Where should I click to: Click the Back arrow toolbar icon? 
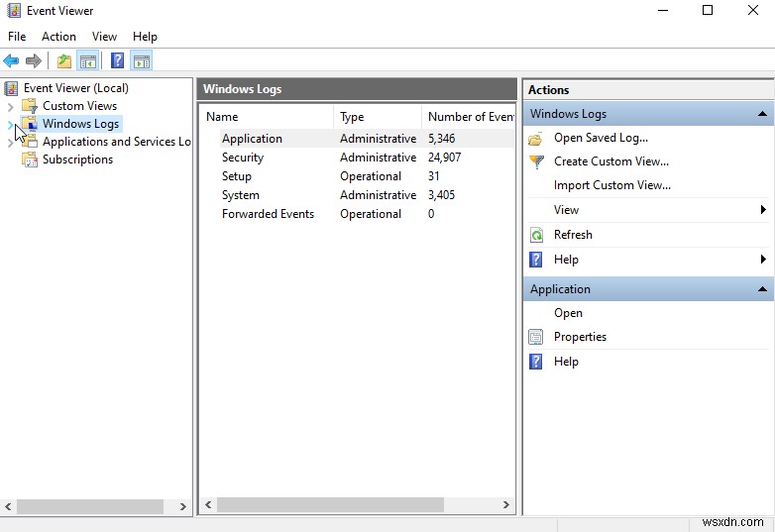[x=11, y=61]
